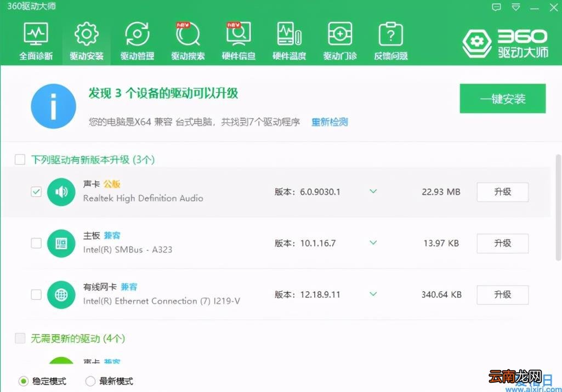Open the 硬件信息 hardware info icon

[239, 33]
